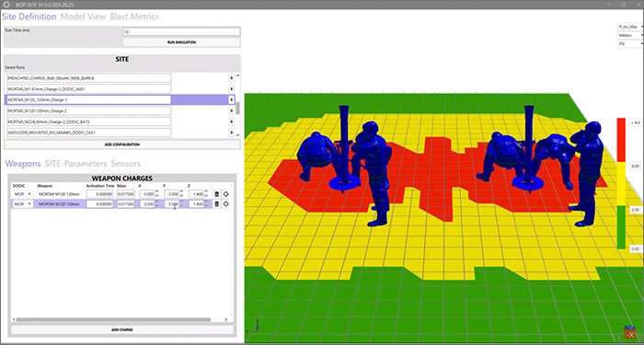Select saved run MORTAR_M120_120mm_Charge-1
This screenshot has height=345, width=644.
coord(88,99)
